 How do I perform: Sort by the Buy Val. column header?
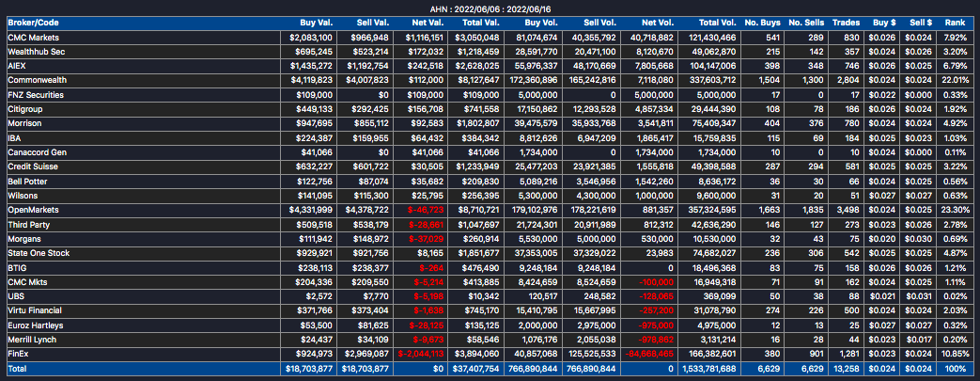(x=317, y=22)
